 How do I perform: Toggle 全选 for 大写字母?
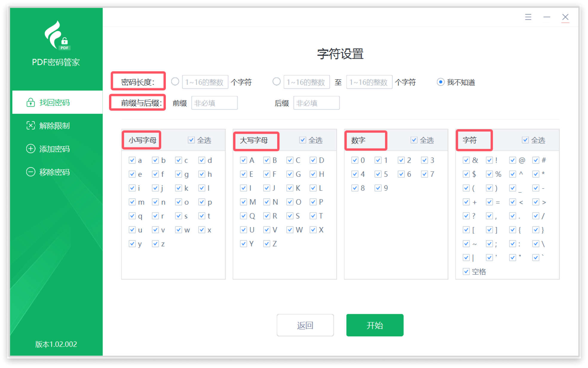[x=303, y=140]
